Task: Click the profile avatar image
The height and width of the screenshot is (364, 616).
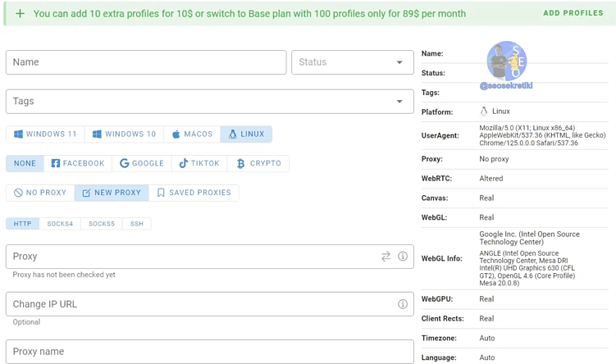Action: [x=506, y=61]
